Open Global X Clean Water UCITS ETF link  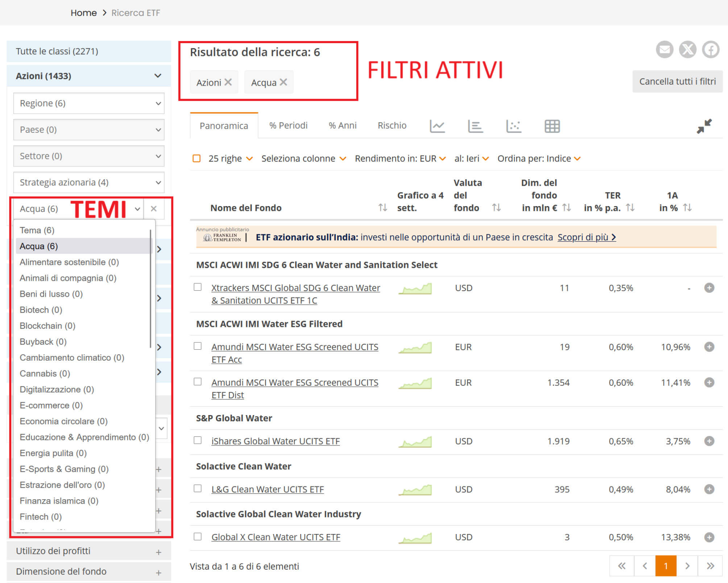point(276,537)
